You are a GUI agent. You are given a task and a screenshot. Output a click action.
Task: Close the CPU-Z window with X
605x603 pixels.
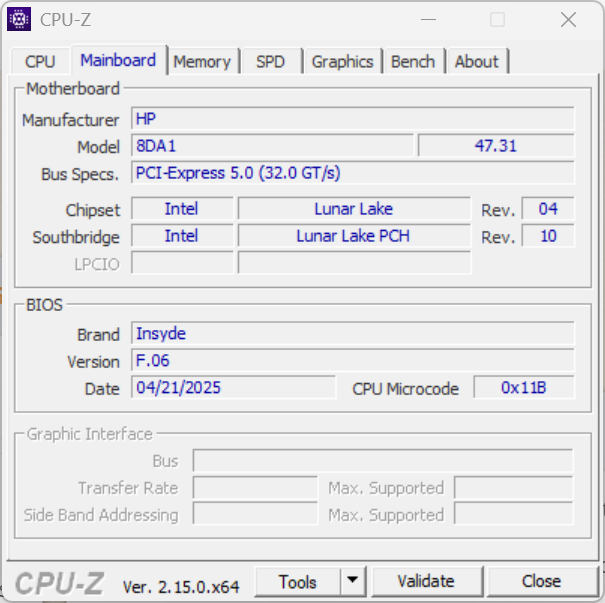pyautogui.click(x=568, y=19)
